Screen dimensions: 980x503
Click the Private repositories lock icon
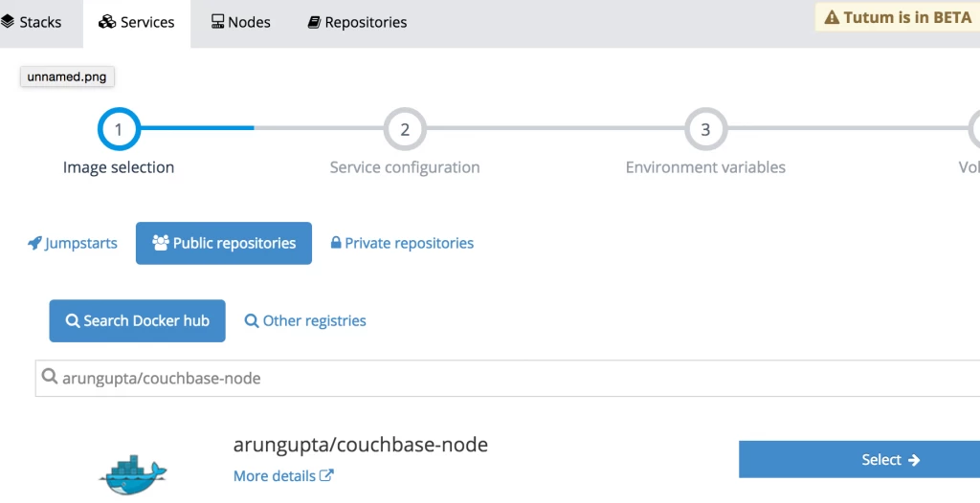click(x=336, y=242)
